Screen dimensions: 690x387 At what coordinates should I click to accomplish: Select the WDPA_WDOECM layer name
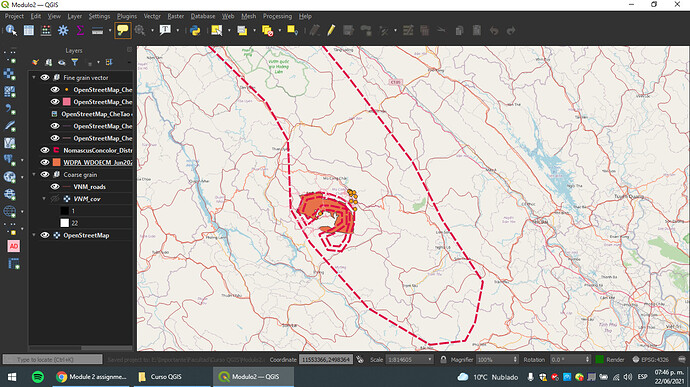(x=98, y=162)
